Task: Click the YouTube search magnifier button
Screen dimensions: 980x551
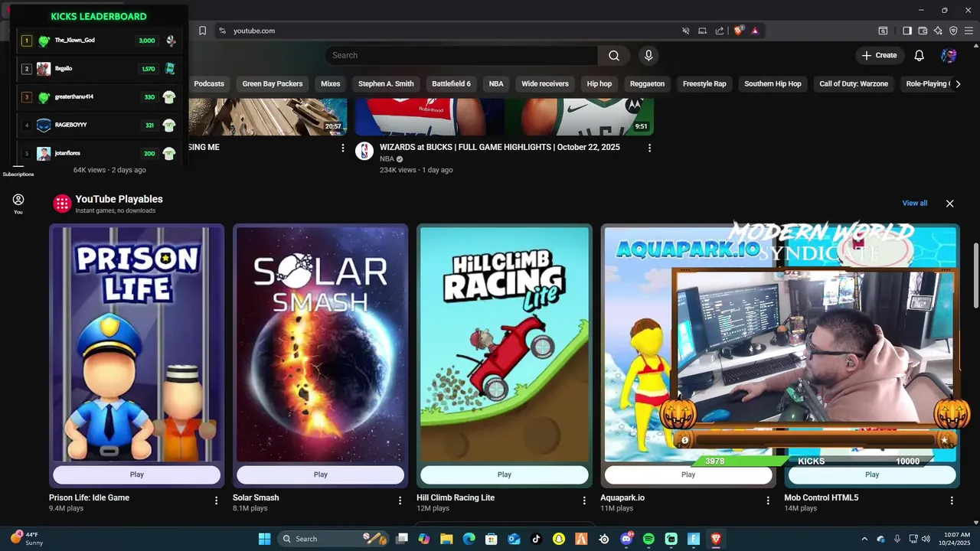Action: tap(614, 55)
